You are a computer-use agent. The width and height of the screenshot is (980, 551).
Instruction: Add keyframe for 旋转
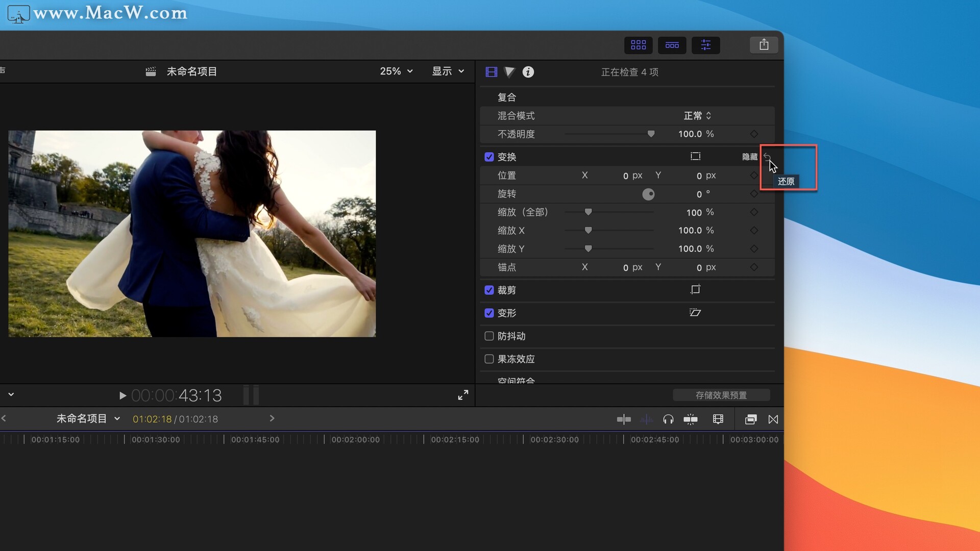(754, 194)
